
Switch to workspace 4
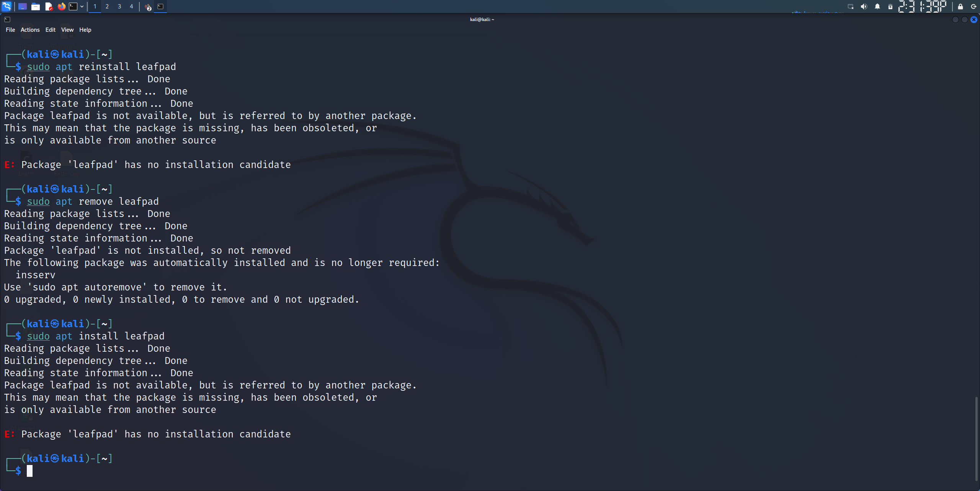click(131, 7)
